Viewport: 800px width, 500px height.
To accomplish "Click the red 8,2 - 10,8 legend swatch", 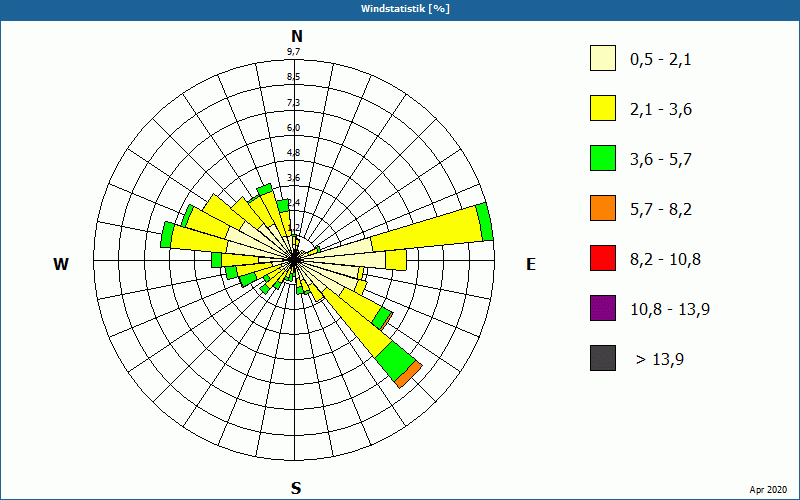I will pyautogui.click(x=603, y=258).
